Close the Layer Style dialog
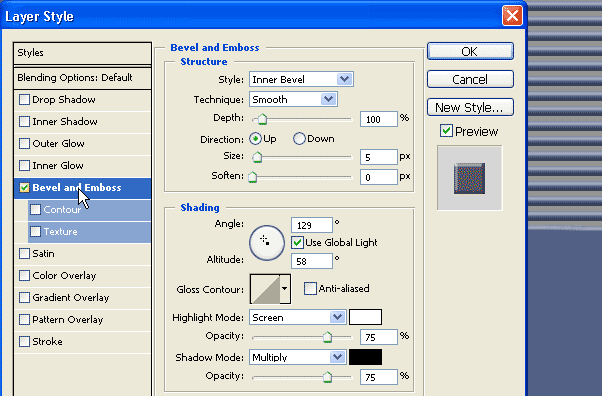602x396 pixels. click(512, 16)
